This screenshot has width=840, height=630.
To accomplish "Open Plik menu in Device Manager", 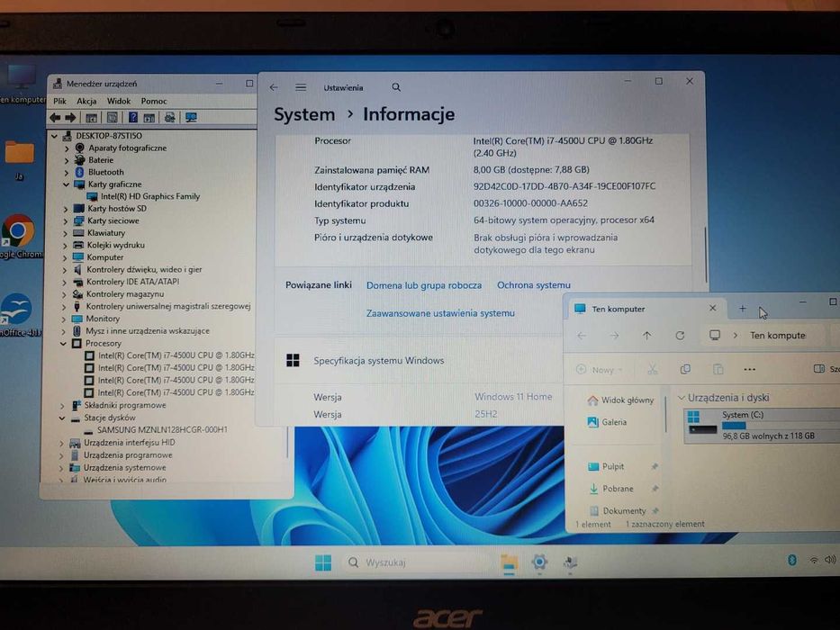I will [x=59, y=101].
